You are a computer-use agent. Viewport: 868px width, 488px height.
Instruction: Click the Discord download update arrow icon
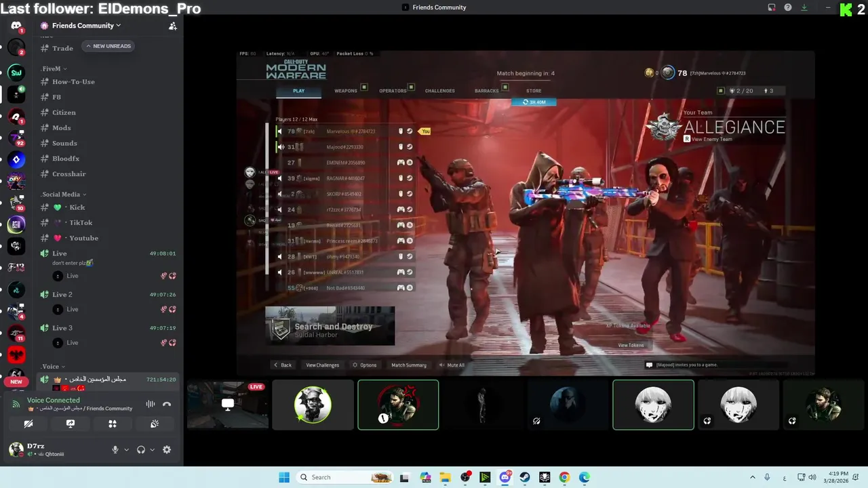point(804,7)
